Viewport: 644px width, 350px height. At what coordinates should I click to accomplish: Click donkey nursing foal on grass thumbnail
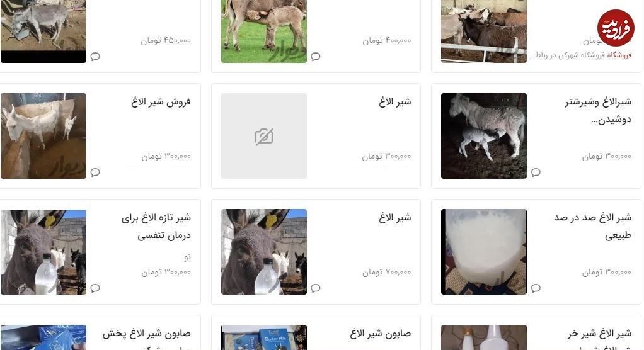coord(263,31)
